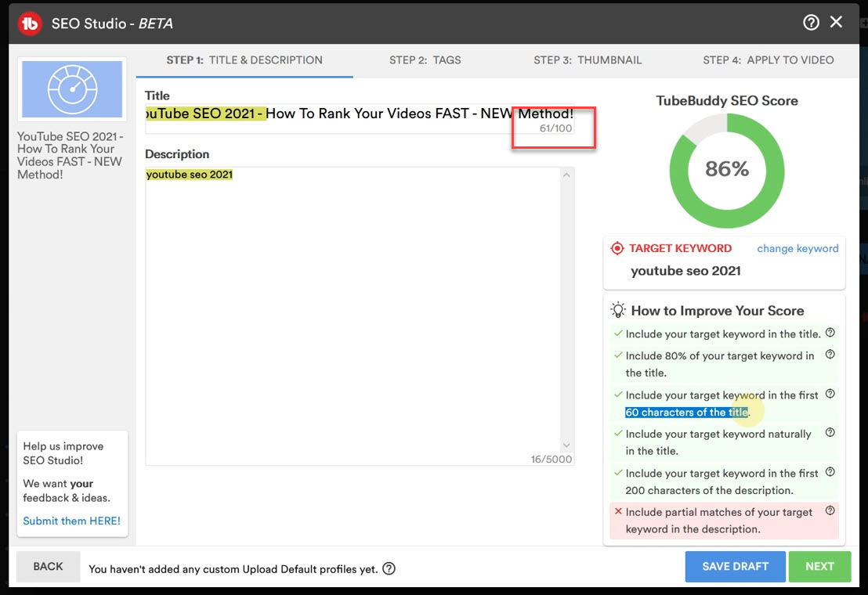Open the help question mark in header

[x=811, y=23]
